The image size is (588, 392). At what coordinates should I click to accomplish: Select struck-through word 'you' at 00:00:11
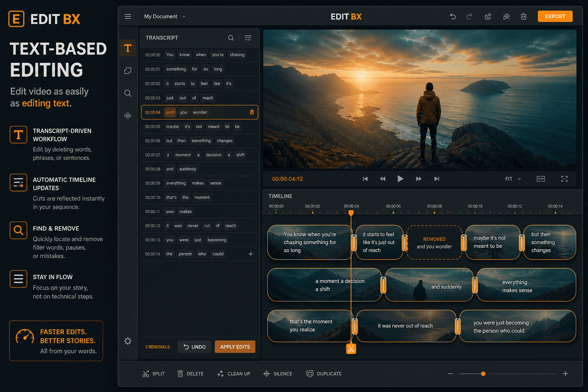[170, 211]
